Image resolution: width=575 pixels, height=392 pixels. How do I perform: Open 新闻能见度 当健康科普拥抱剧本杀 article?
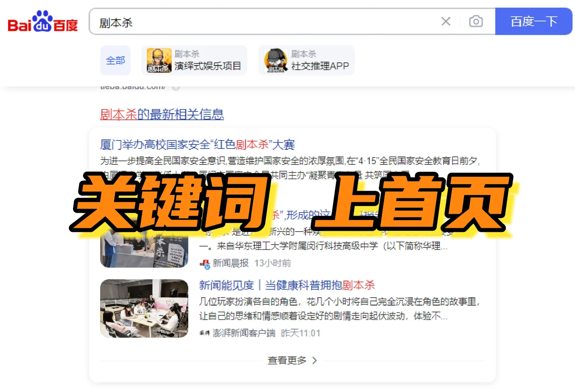pyautogui.click(x=287, y=285)
